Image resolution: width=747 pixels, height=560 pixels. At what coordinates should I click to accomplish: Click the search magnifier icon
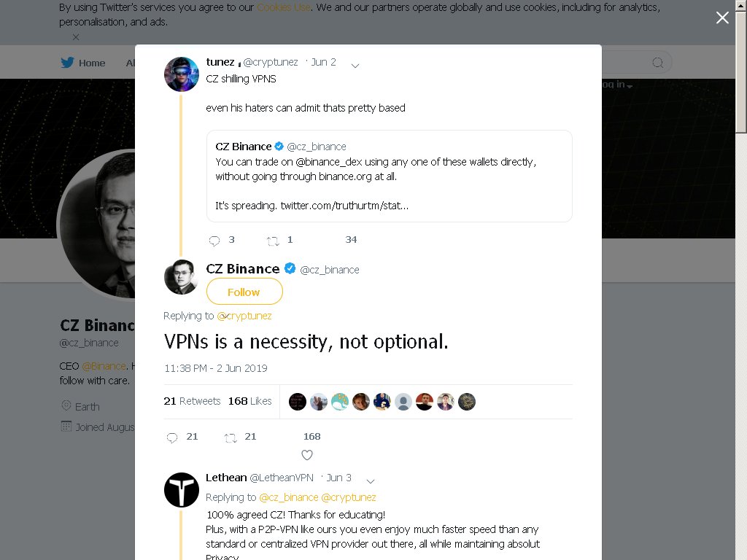coord(657,63)
